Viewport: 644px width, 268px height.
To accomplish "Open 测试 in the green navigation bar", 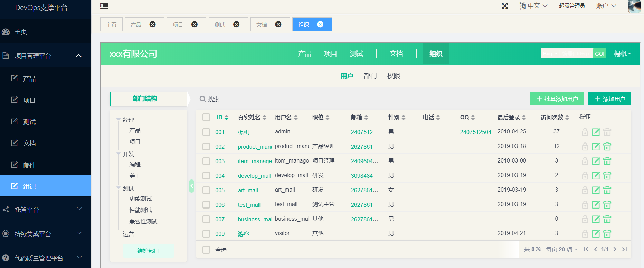I will tap(356, 54).
